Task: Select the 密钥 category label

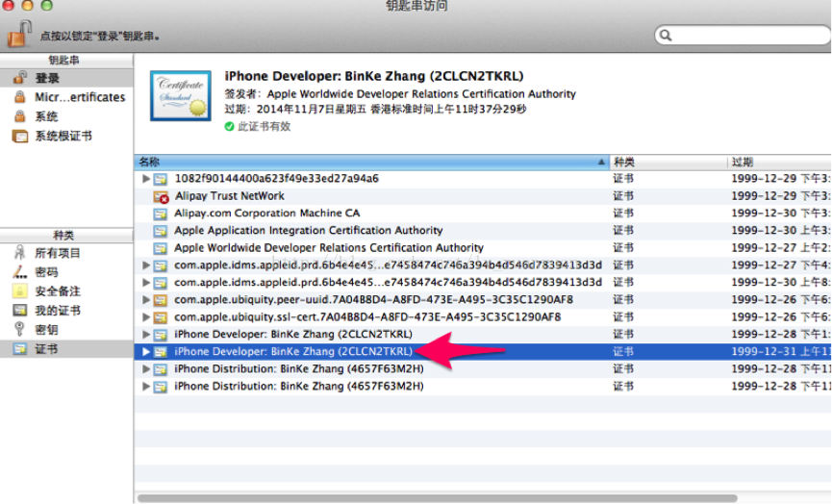Action: tap(46, 330)
